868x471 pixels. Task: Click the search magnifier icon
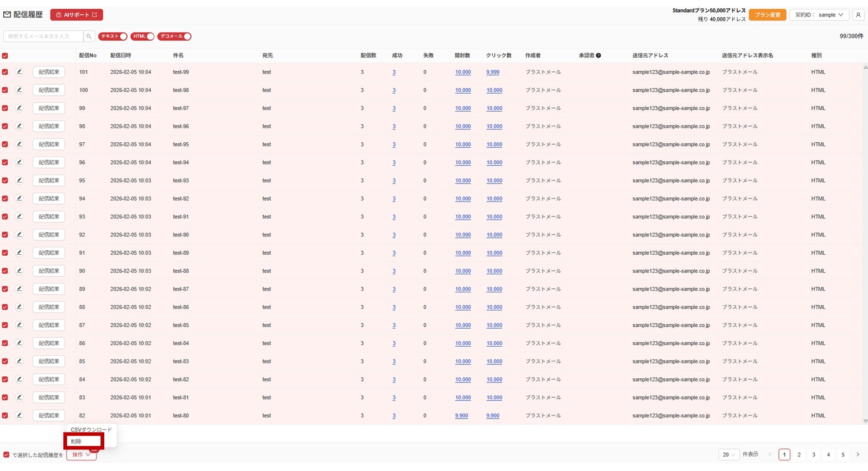coord(89,36)
